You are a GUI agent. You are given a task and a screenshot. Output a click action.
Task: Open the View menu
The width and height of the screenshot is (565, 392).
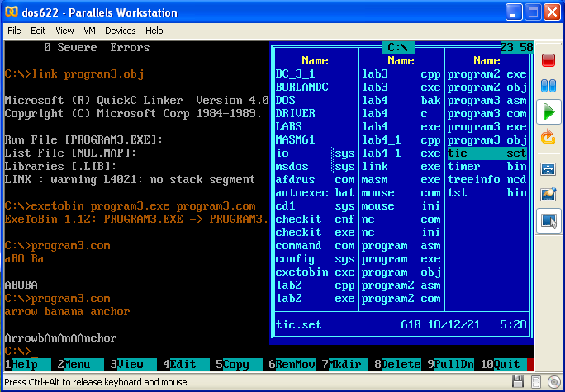(x=64, y=31)
